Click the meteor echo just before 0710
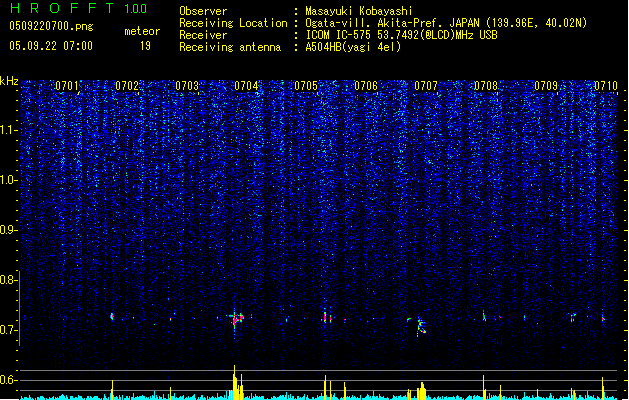The image size is (629, 400). [x=603, y=318]
